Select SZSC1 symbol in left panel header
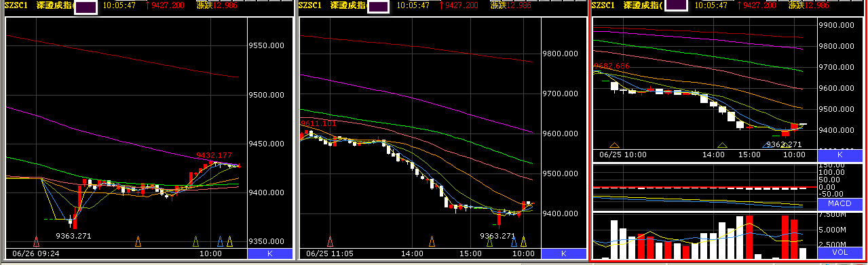Viewport: 868px width, 265px height. pos(15,5)
